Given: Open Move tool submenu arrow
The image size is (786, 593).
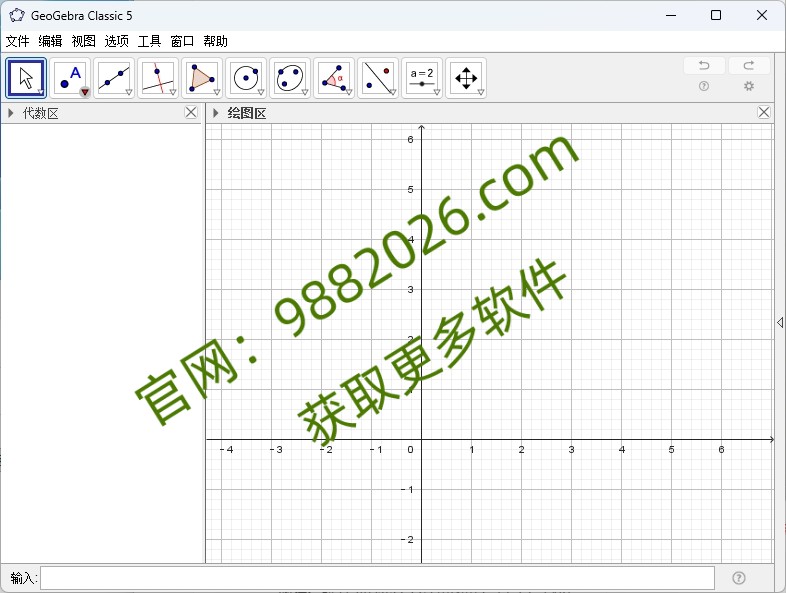Looking at the screenshot, I should pyautogui.click(x=41, y=92).
